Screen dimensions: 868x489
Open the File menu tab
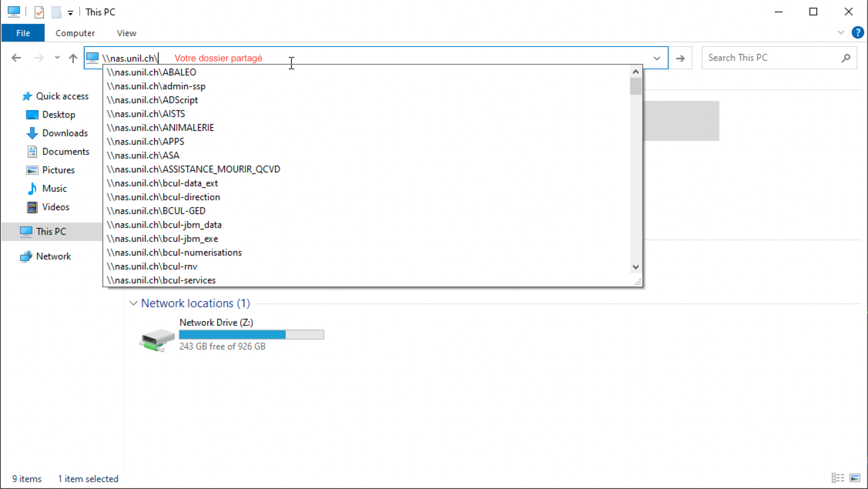tap(23, 33)
